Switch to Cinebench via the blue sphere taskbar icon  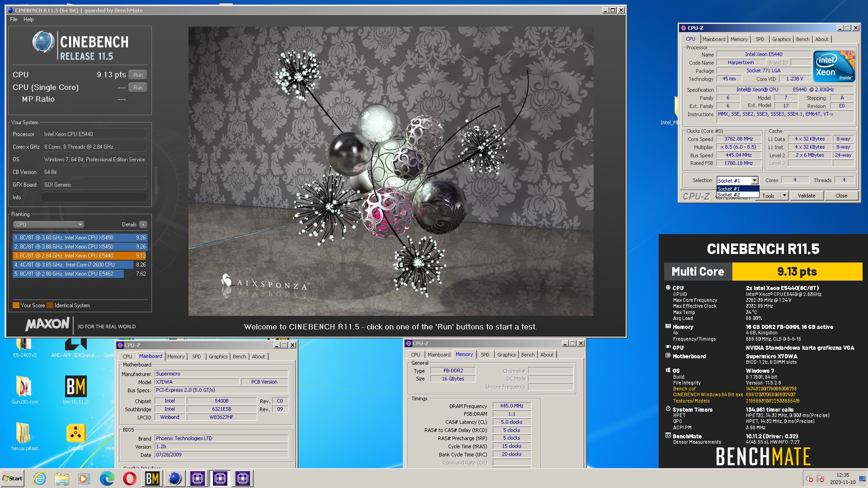(175, 479)
